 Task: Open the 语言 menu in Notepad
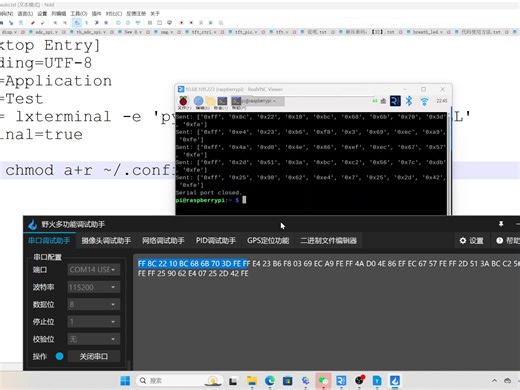(x=25, y=14)
